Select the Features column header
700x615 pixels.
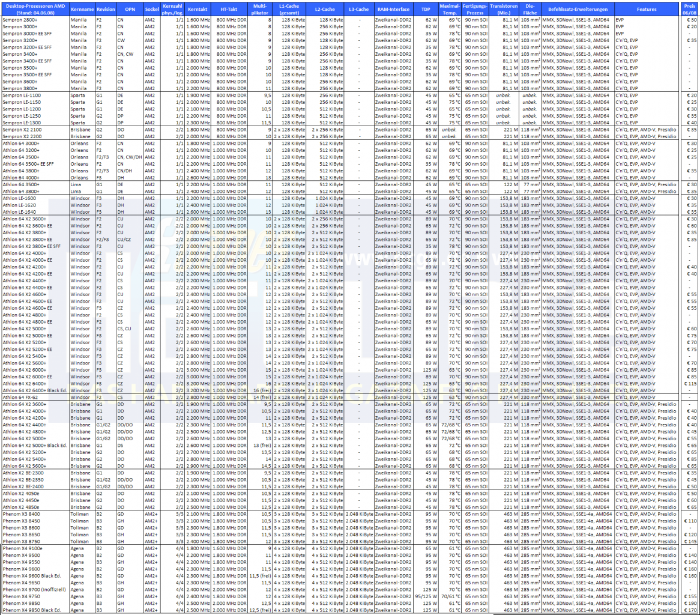click(x=647, y=10)
